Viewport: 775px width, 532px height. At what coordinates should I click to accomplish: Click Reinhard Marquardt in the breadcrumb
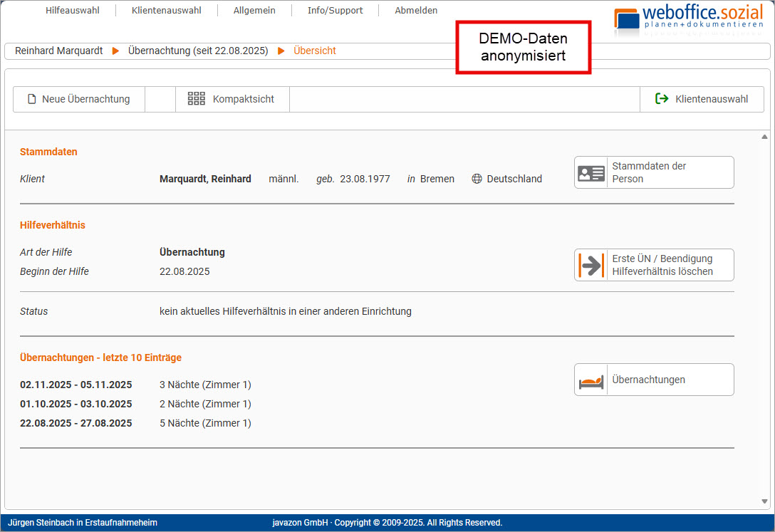click(58, 51)
